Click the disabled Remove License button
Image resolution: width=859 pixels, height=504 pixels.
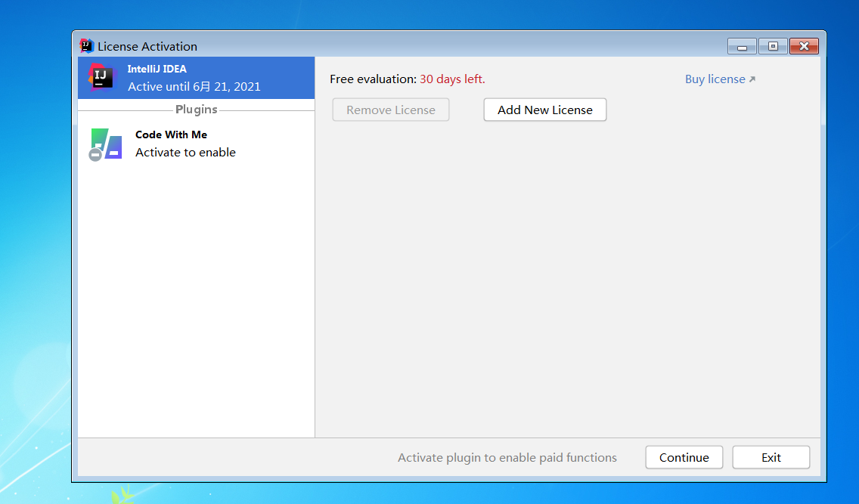pyautogui.click(x=391, y=110)
